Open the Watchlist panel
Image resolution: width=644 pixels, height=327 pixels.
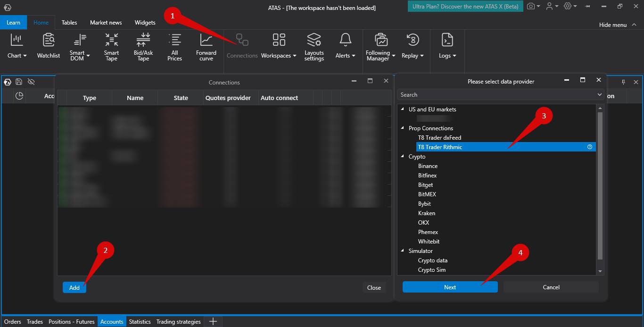click(x=49, y=46)
